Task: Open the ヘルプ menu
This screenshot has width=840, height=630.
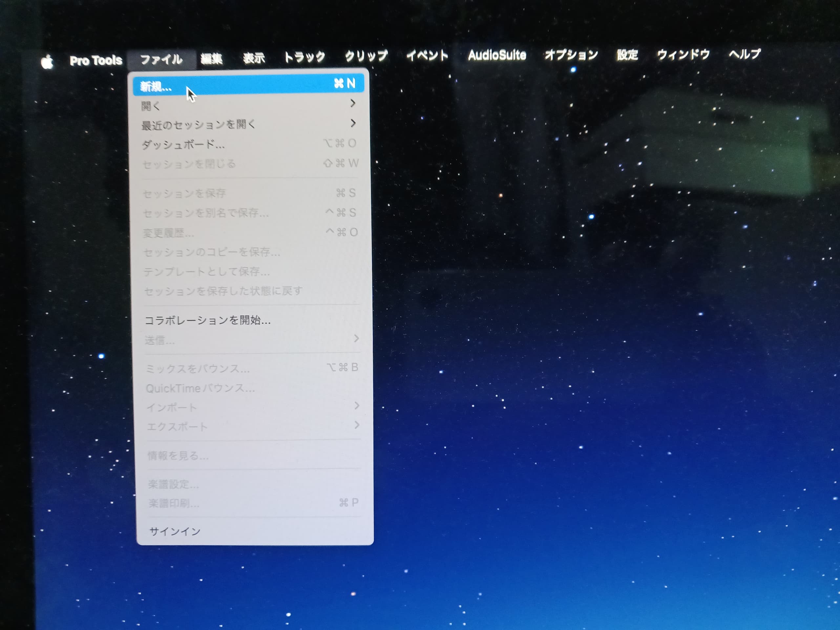Action: [x=744, y=54]
